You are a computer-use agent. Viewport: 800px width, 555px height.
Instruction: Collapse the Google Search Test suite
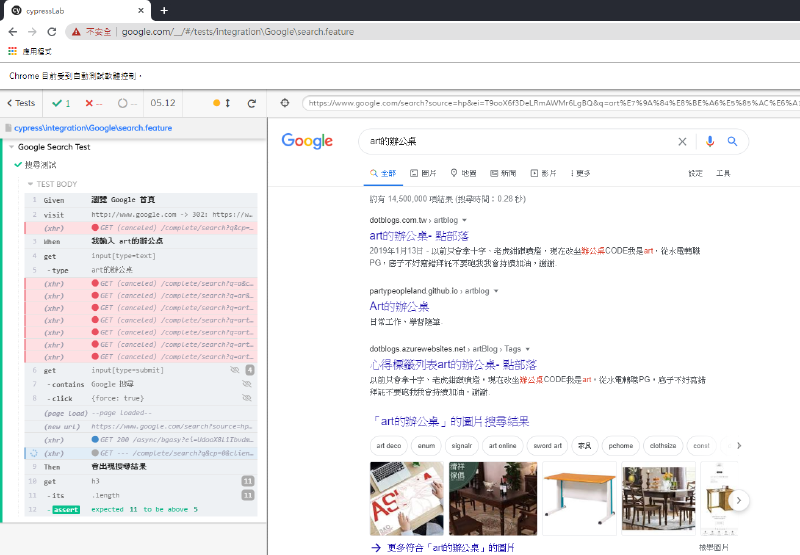tap(11, 146)
